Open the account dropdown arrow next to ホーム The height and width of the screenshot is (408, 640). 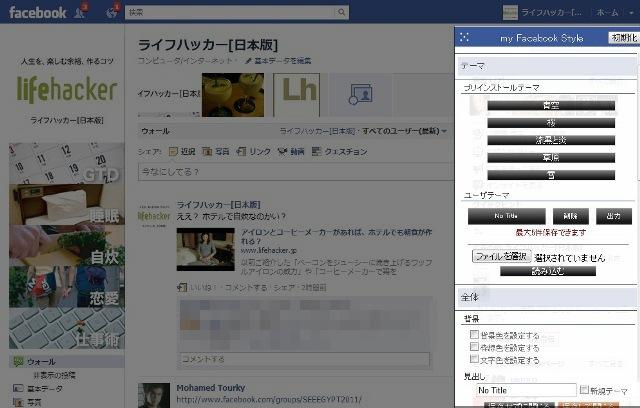coord(632,13)
